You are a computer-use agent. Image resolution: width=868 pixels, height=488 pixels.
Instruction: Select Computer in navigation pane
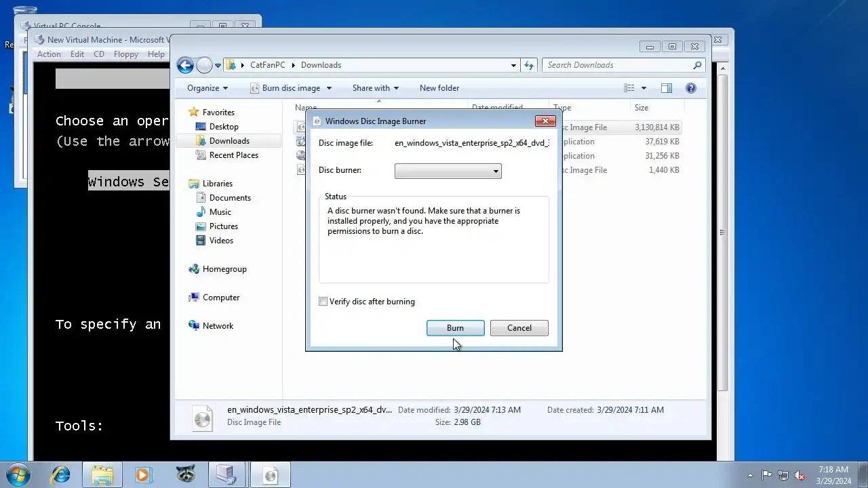tap(221, 298)
